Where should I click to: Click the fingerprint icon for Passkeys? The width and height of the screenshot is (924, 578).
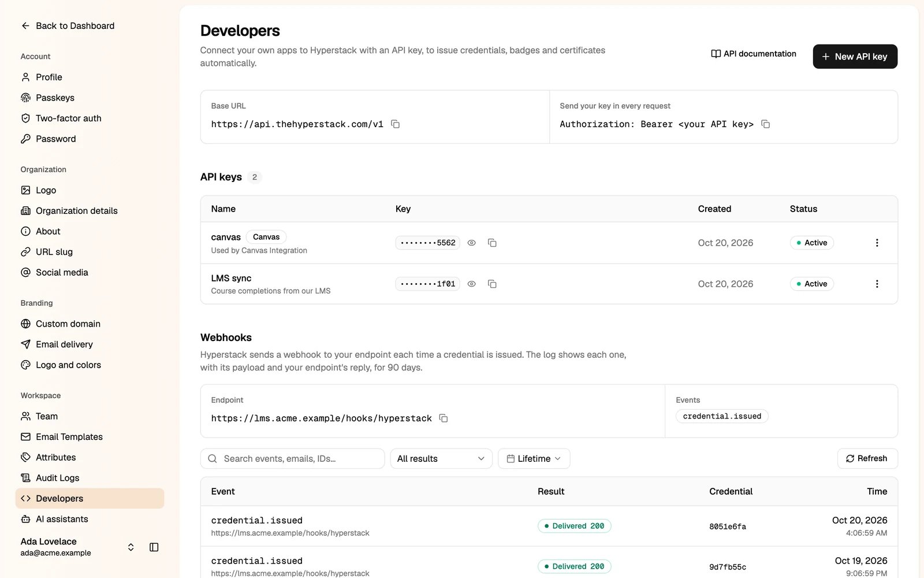pos(25,98)
